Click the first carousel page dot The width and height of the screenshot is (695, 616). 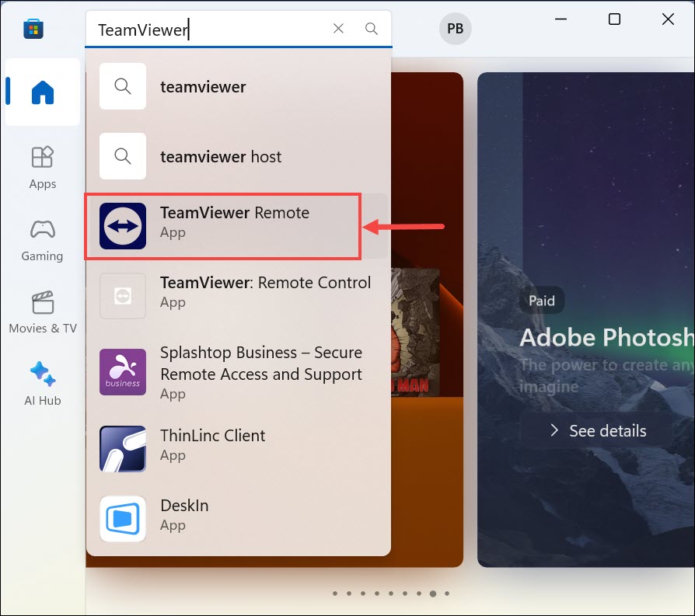(334, 593)
